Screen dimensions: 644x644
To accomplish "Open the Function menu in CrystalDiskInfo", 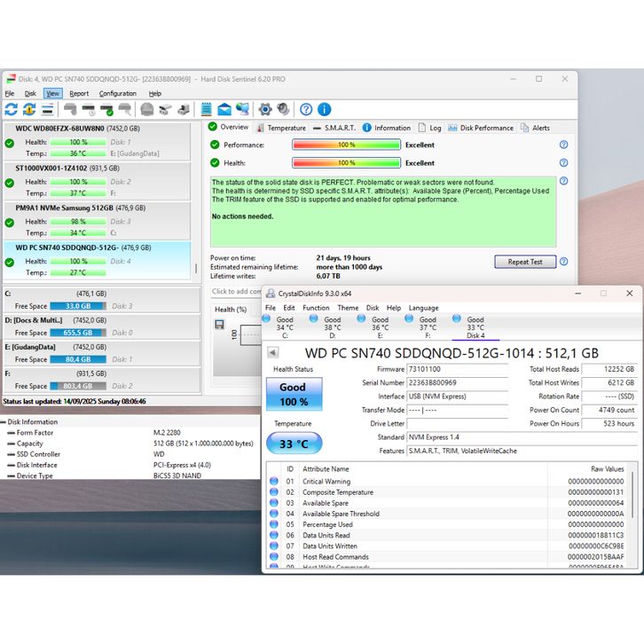I will point(316,308).
